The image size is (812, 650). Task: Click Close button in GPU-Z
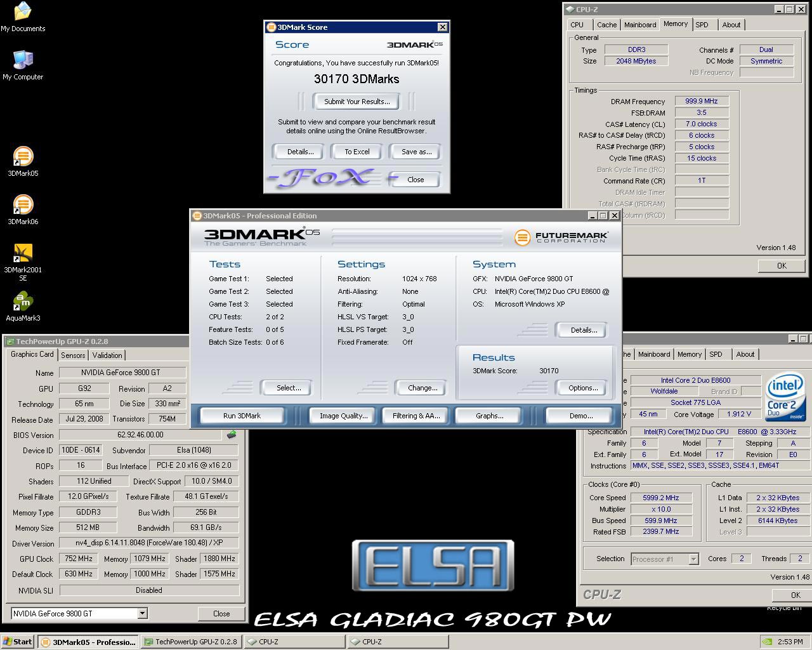coord(221,613)
